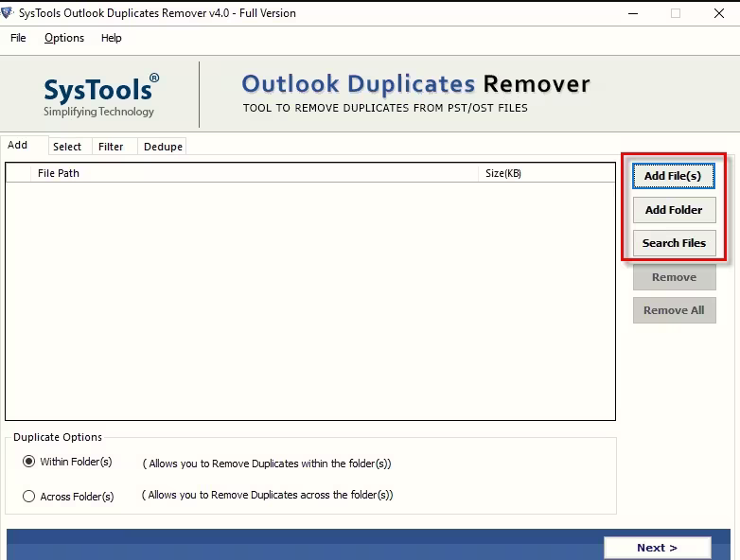Click the Add Folder button
740x560 pixels.
[x=674, y=210]
